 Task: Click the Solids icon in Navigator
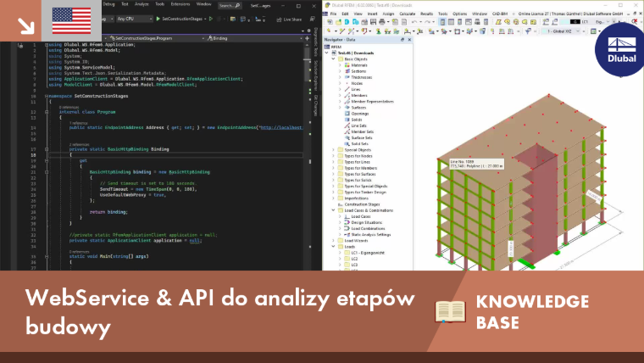[x=347, y=120]
